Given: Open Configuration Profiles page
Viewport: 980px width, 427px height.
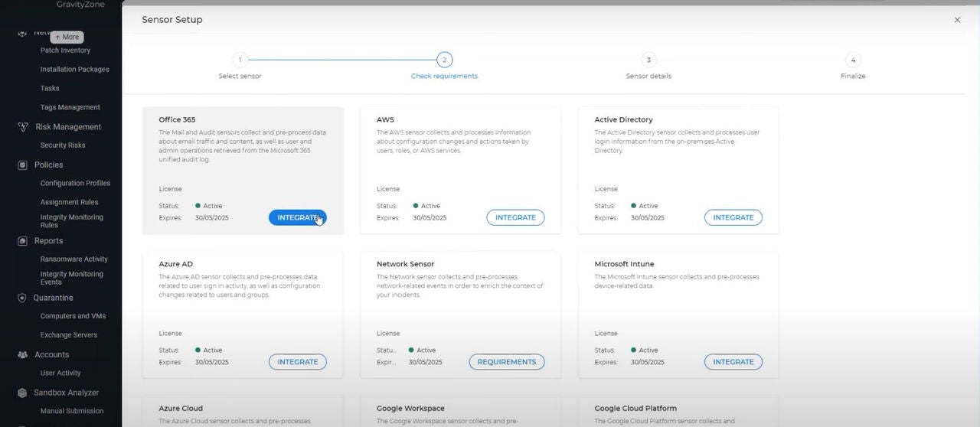Looking at the screenshot, I should 75,184.
